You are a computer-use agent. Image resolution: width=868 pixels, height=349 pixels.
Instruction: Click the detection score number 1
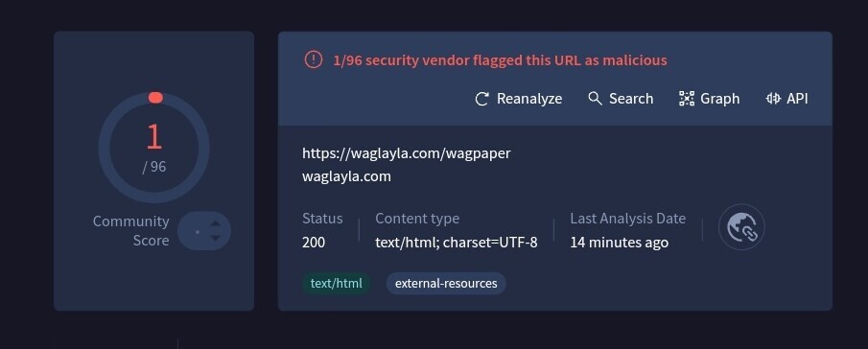(x=153, y=136)
